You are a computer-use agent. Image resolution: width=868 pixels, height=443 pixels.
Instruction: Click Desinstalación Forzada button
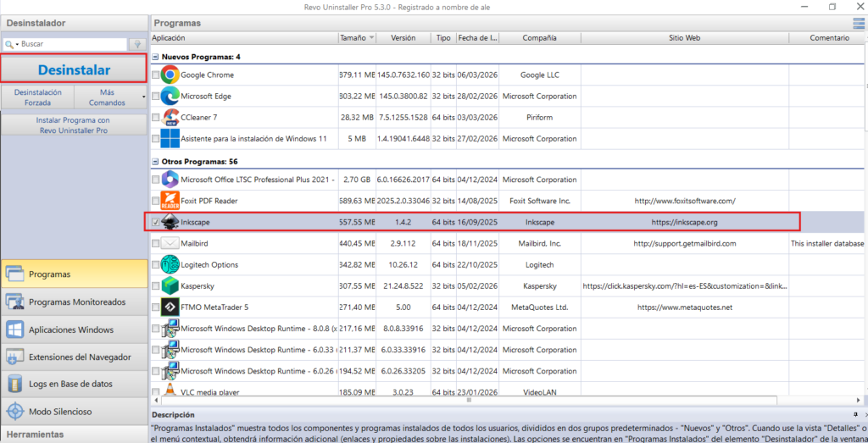click(x=37, y=97)
